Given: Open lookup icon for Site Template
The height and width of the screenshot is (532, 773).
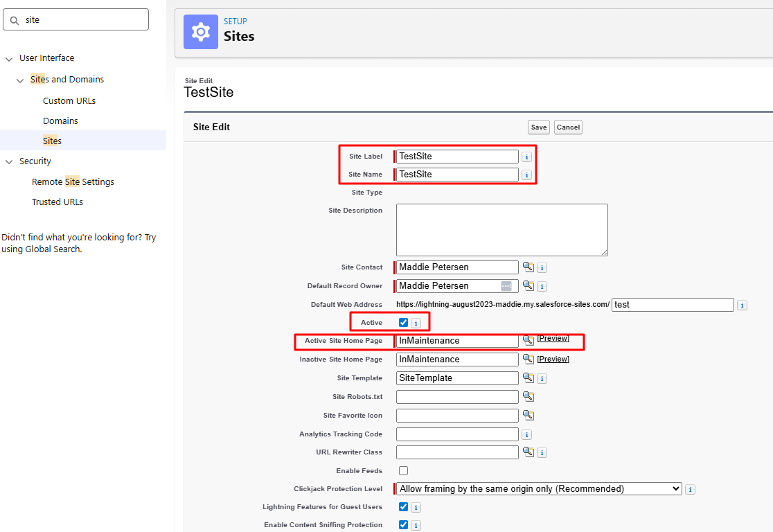Looking at the screenshot, I should coord(528,378).
